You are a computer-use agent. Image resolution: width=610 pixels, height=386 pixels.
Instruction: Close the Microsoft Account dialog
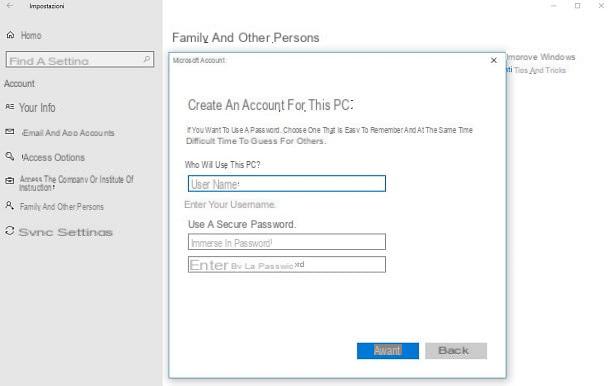(x=494, y=60)
